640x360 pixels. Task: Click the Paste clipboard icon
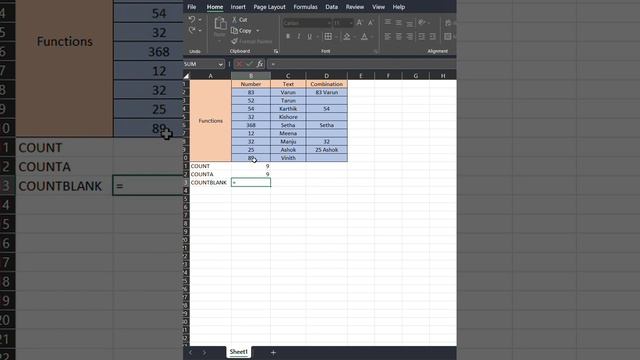(220, 24)
